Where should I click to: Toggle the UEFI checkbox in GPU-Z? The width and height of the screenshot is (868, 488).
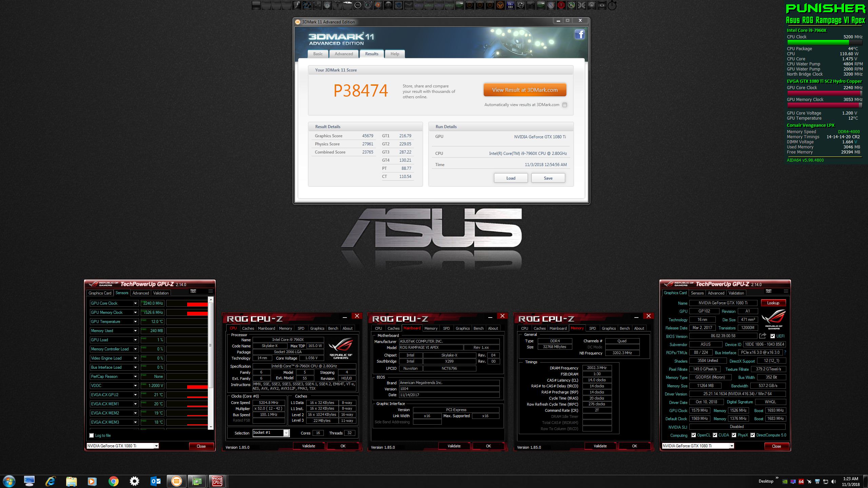(772, 336)
